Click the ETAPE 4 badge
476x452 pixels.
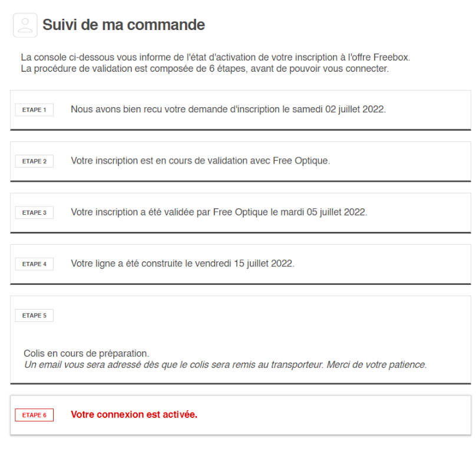click(x=34, y=264)
